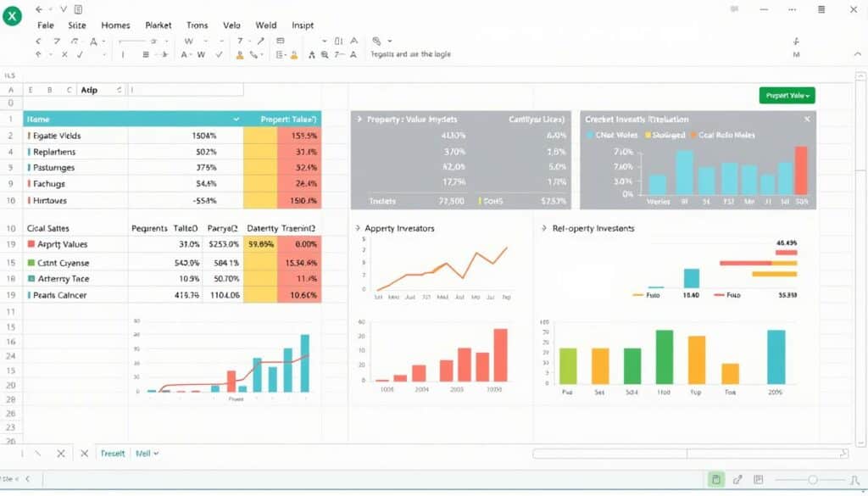Close the Crecket Invests chart panel

(806, 120)
